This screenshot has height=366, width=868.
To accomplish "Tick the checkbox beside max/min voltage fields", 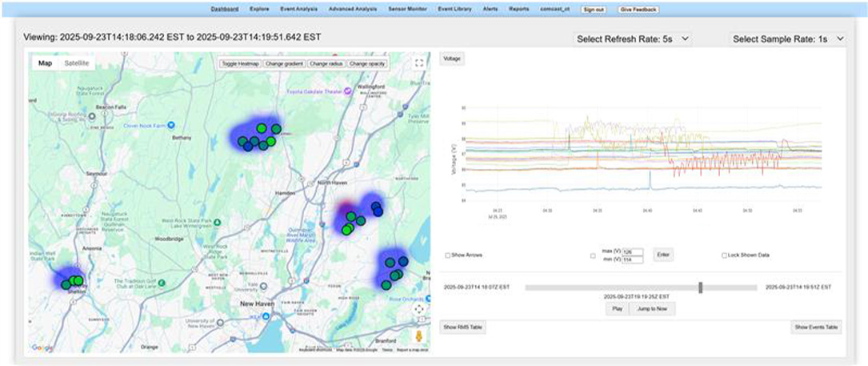I will (593, 255).
